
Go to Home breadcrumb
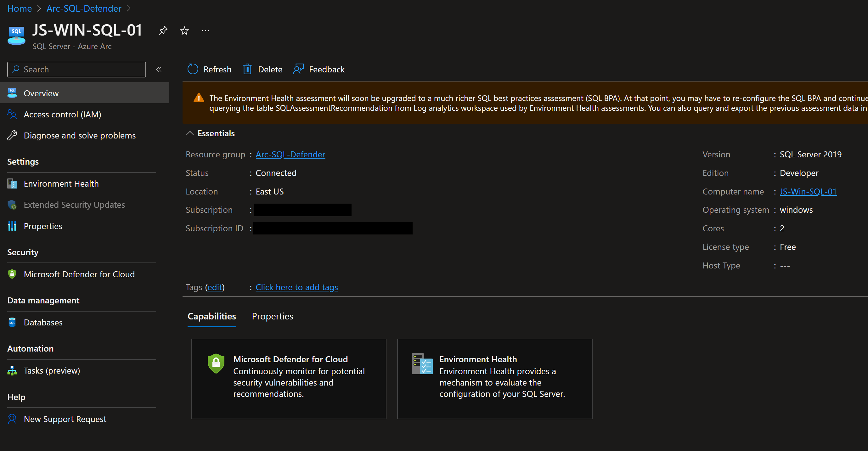20,8
